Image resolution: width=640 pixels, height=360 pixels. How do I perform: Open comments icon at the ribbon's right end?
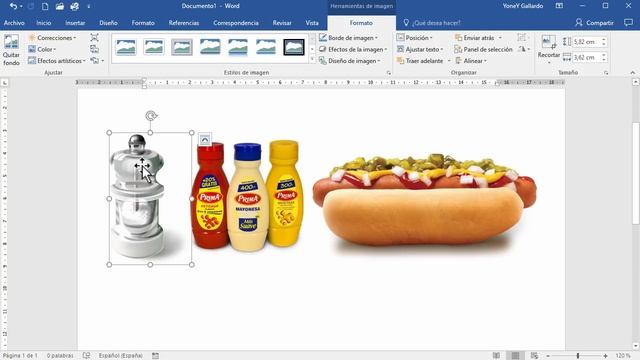coord(628,23)
